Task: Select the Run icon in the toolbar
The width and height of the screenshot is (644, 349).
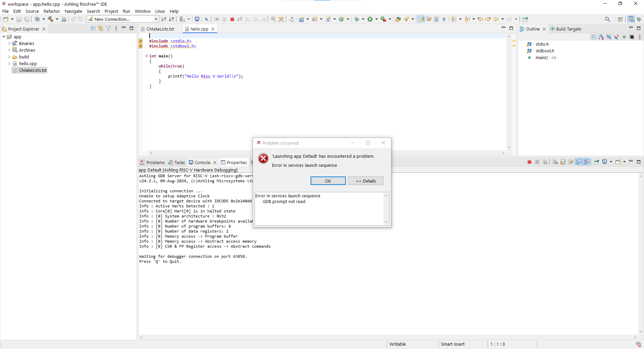Action: pyautogui.click(x=370, y=19)
